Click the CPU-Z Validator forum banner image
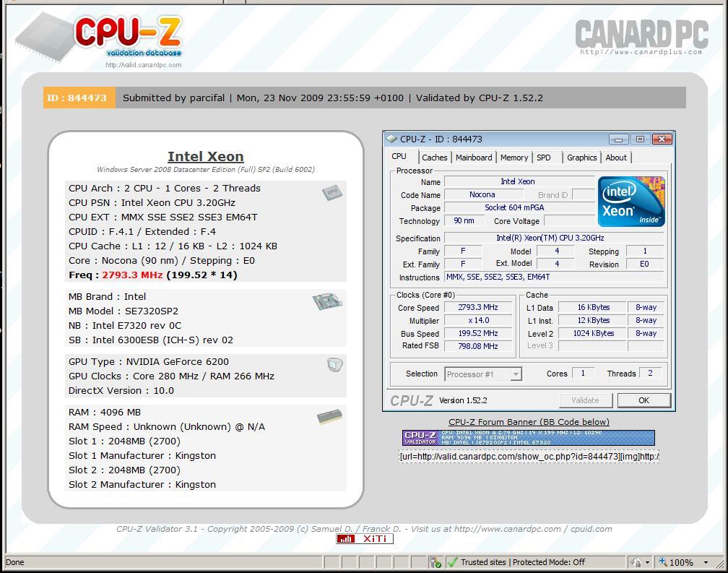The height and width of the screenshot is (573, 728). [x=529, y=438]
